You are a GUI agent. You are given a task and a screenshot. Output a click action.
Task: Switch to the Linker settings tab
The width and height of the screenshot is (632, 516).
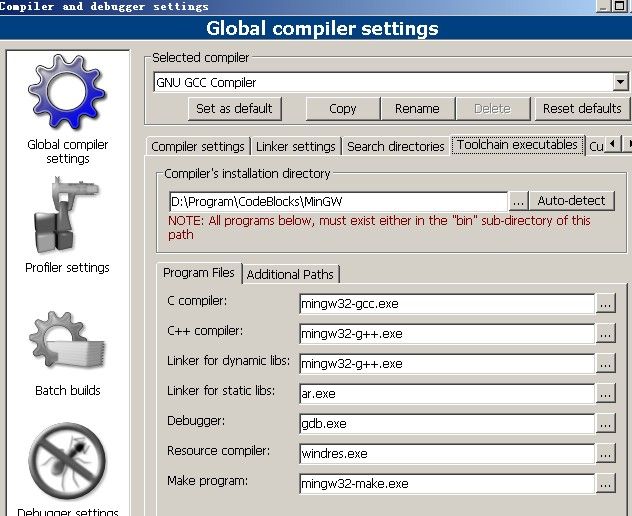(295, 146)
